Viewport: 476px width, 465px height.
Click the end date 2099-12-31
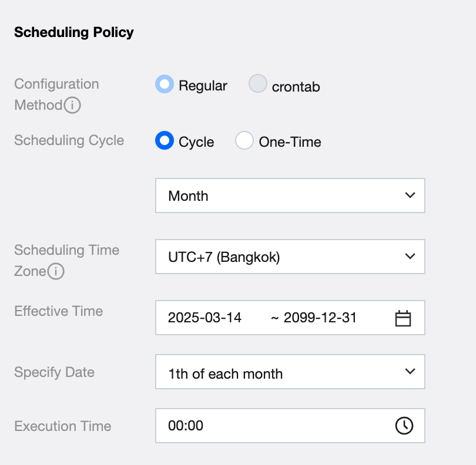tap(320, 318)
